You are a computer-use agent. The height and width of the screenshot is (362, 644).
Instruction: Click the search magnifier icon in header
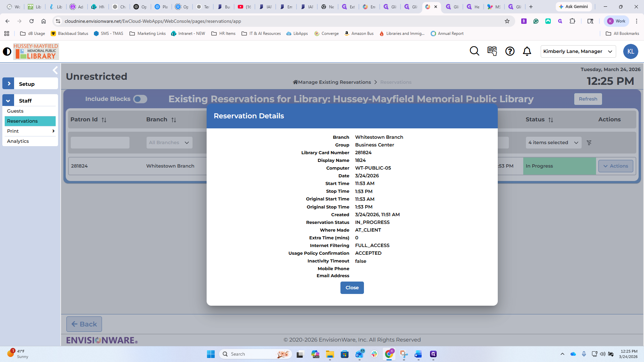(x=474, y=51)
